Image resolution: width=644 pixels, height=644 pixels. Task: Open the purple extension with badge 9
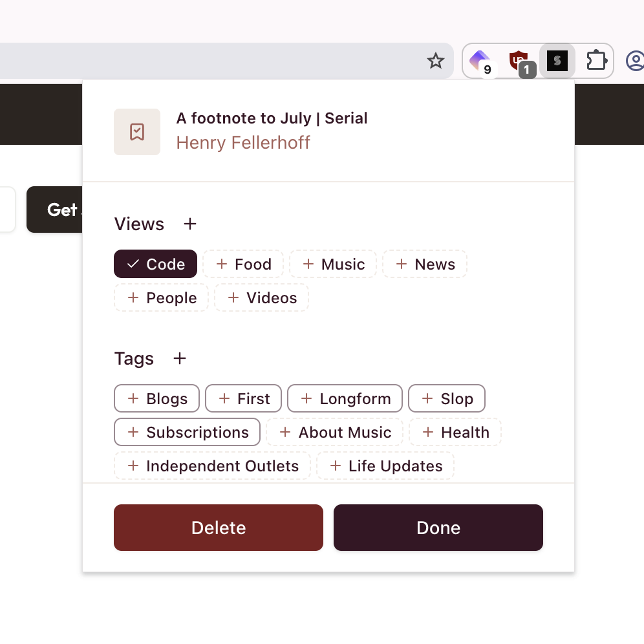point(480,61)
